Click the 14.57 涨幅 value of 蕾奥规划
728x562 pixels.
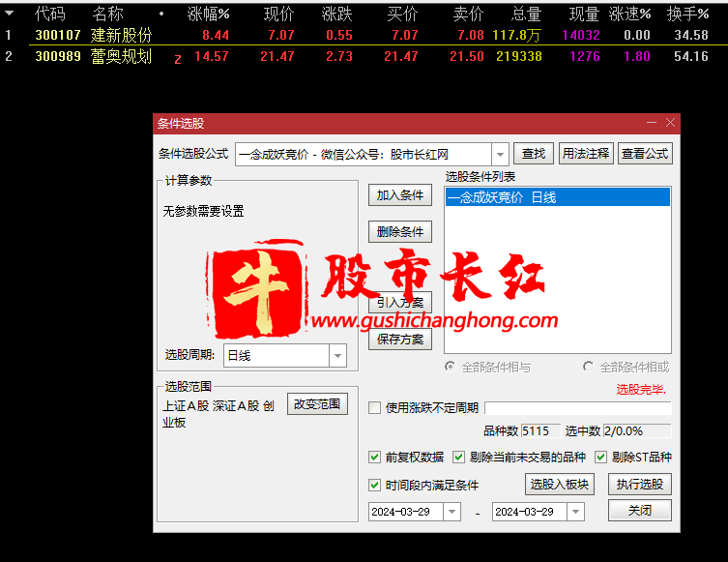(x=212, y=56)
